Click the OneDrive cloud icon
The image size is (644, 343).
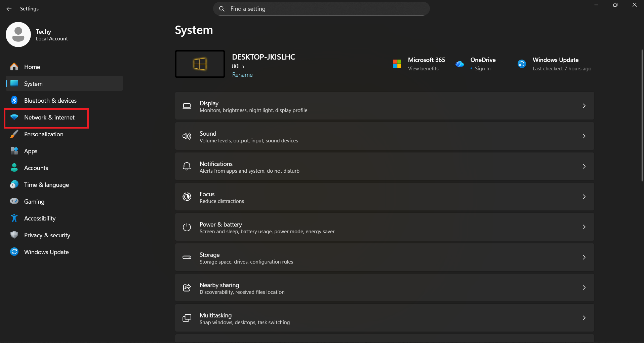[x=459, y=64]
